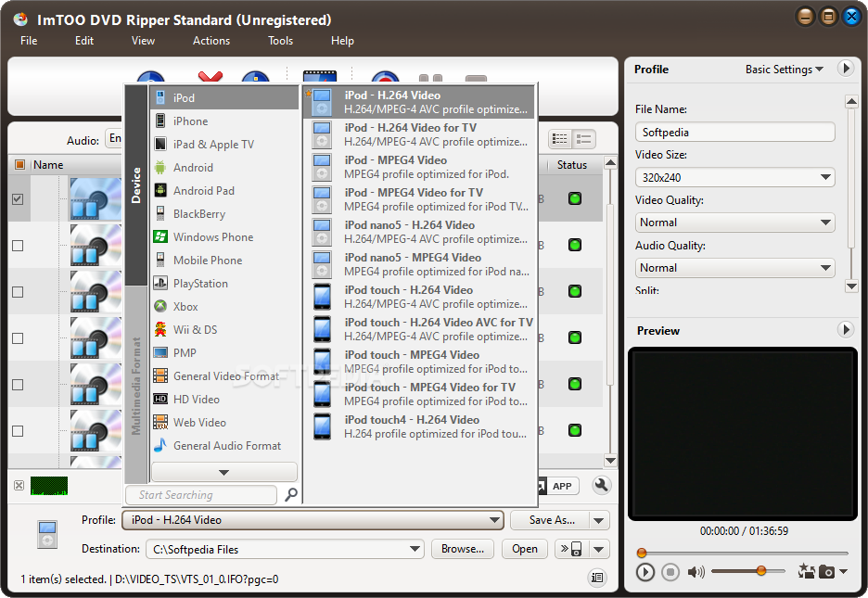Screen dimensions: 868x598
Task: Choose the Web Video category
Action: 223,423
